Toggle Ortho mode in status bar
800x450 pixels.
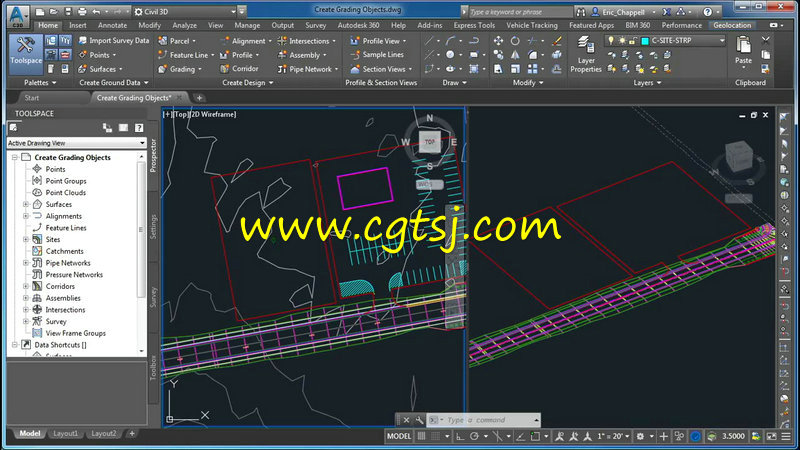tap(460, 436)
